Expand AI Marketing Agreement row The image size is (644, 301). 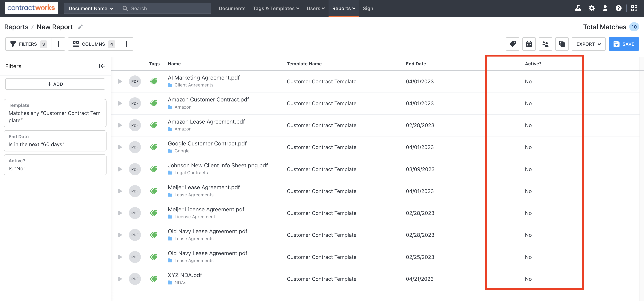(x=120, y=81)
